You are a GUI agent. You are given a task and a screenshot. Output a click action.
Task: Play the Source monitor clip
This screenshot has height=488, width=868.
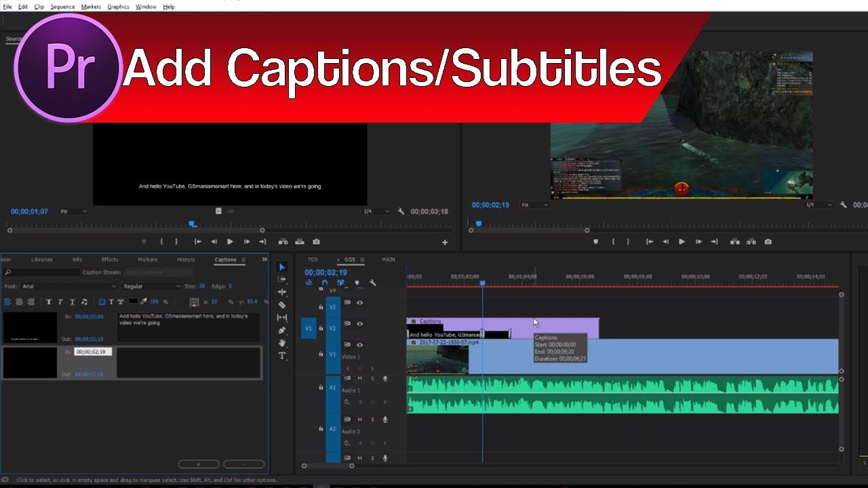[230, 241]
